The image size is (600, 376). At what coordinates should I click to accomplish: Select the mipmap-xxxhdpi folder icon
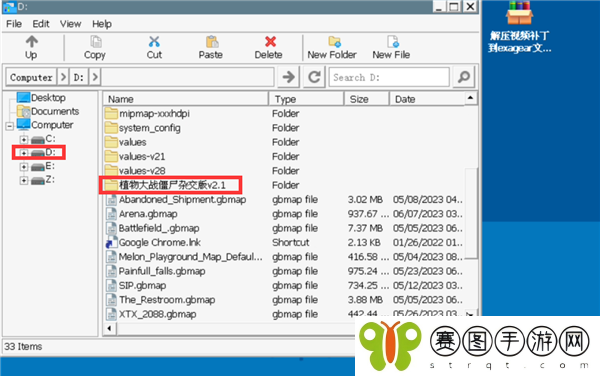111,114
